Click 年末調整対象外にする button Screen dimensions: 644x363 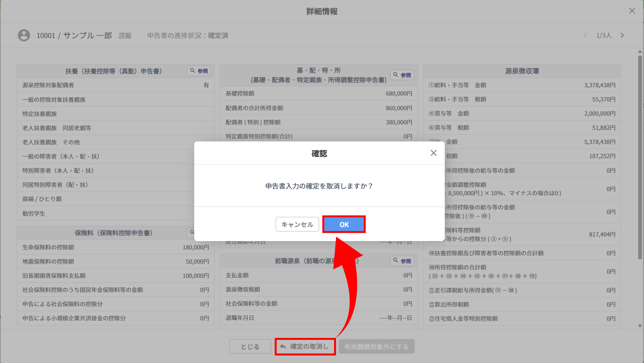coord(376,346)
